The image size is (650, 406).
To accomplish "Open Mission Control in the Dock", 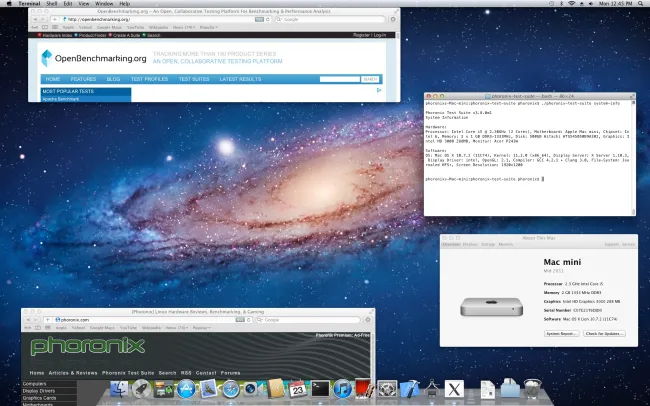I will pyautogui.click(x=163, y=389).
